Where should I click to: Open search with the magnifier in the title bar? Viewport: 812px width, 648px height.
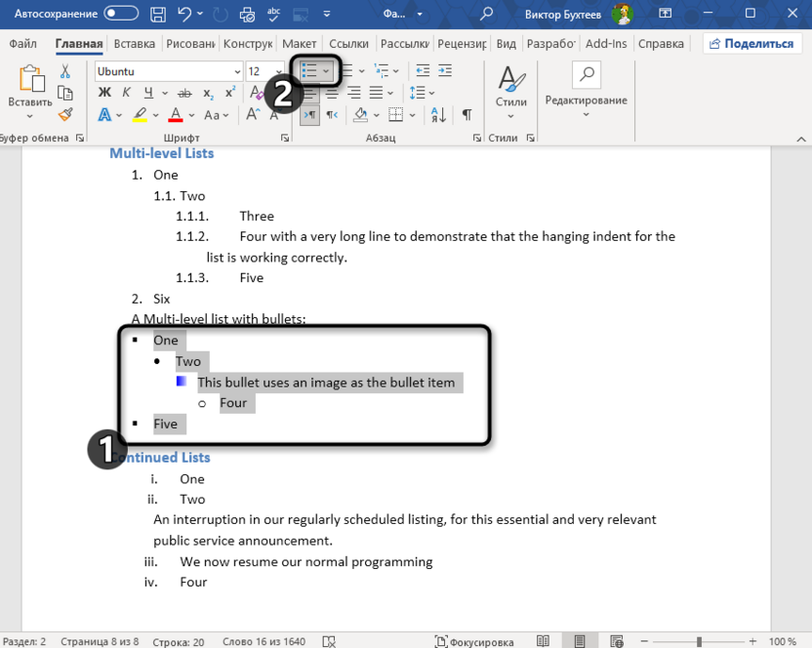point(486,14)
